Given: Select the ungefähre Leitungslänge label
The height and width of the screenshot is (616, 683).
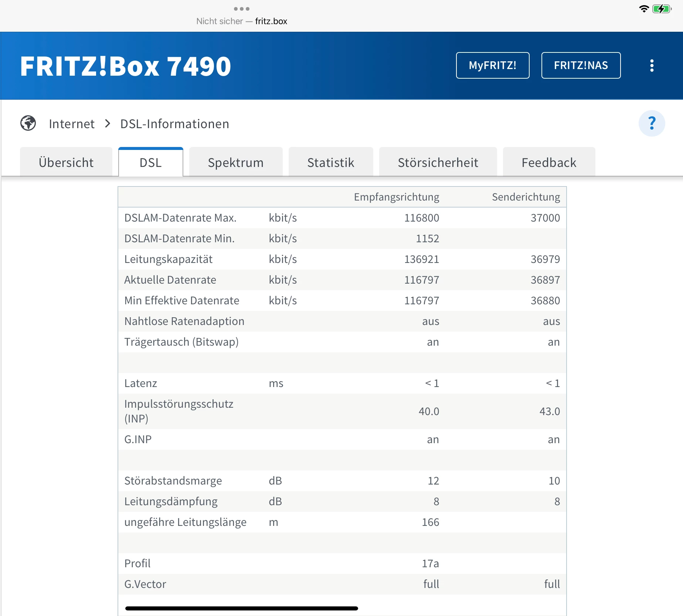Looking at the screenshot, I should click(x=186, y=522).
